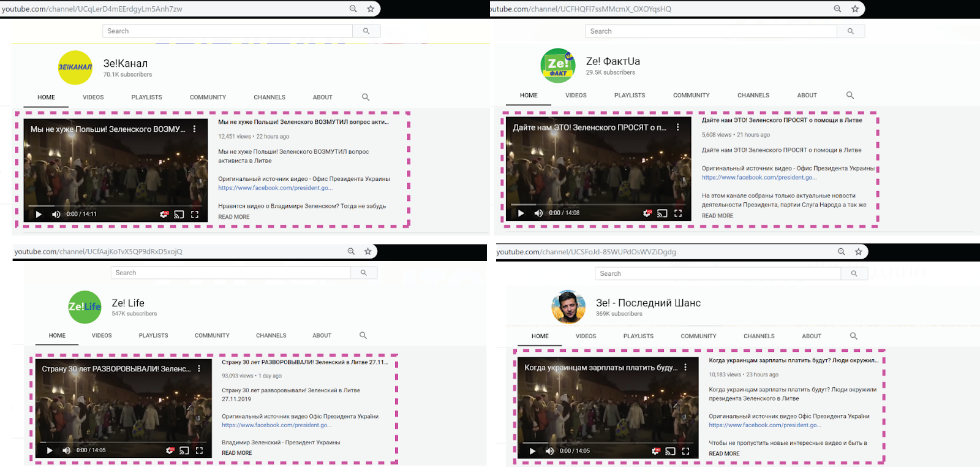Click READ MORE under Ze! Life description
Image resolution: width=980 pixels, height=467 pixels.
coord(237,453)
